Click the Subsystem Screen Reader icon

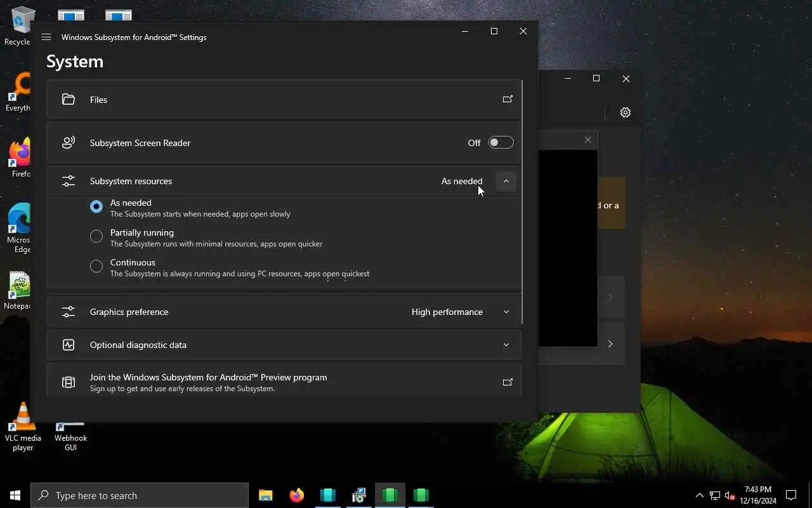coord(69,143)
